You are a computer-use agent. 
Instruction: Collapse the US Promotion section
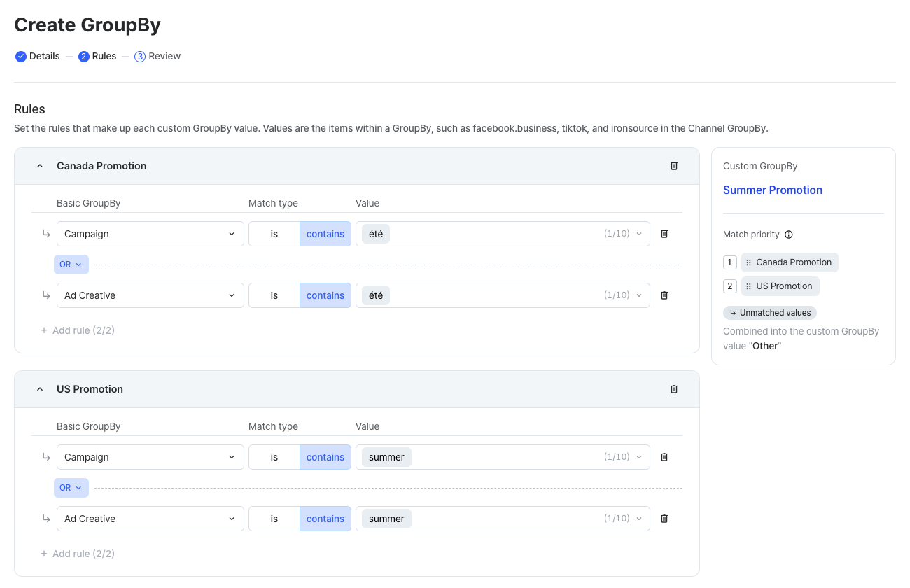point(40,389)
